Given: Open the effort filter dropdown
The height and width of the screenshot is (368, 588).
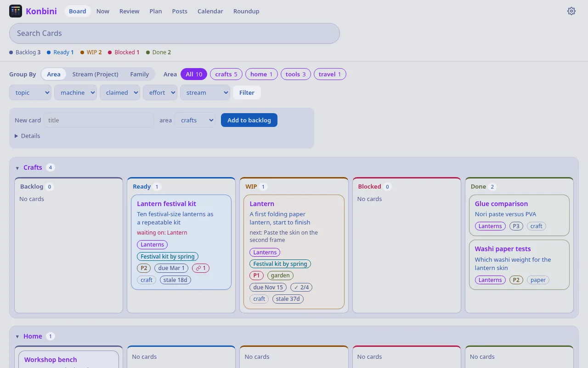Looking at the screenshot, I should (160, 92).
